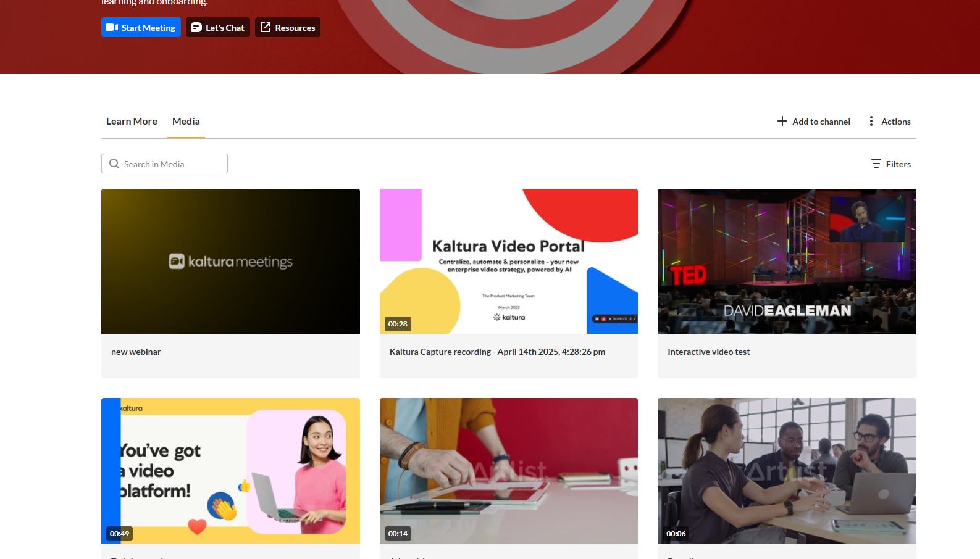Click the three-dot icon beside Actions
Image resolution: width=980 pixels, height=559 pixels.
(871, 121)
